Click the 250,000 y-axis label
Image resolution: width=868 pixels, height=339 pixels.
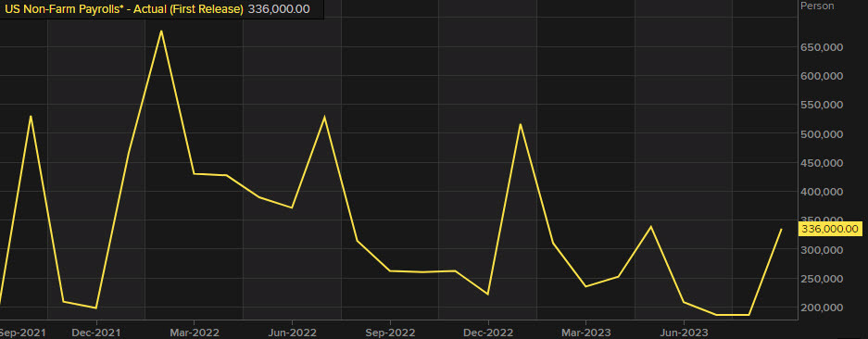pos(822,279)
